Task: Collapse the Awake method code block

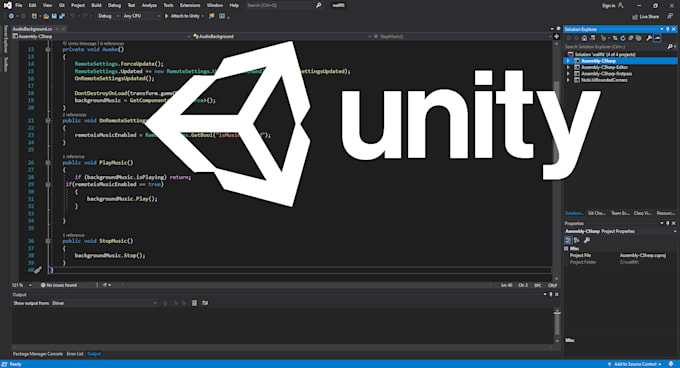Action: click(48, 49)
